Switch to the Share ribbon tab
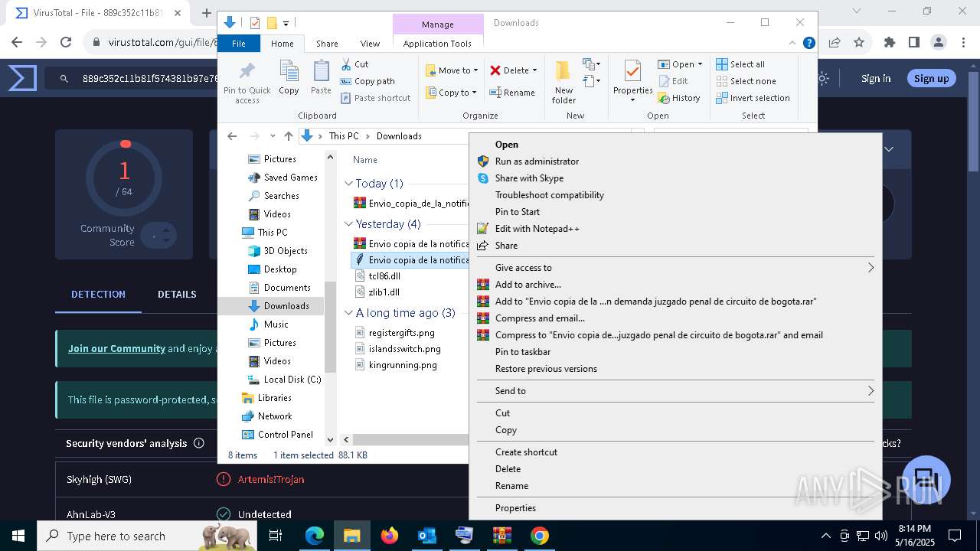This screenshot has width=980, height=551. [x=327, y=44]
